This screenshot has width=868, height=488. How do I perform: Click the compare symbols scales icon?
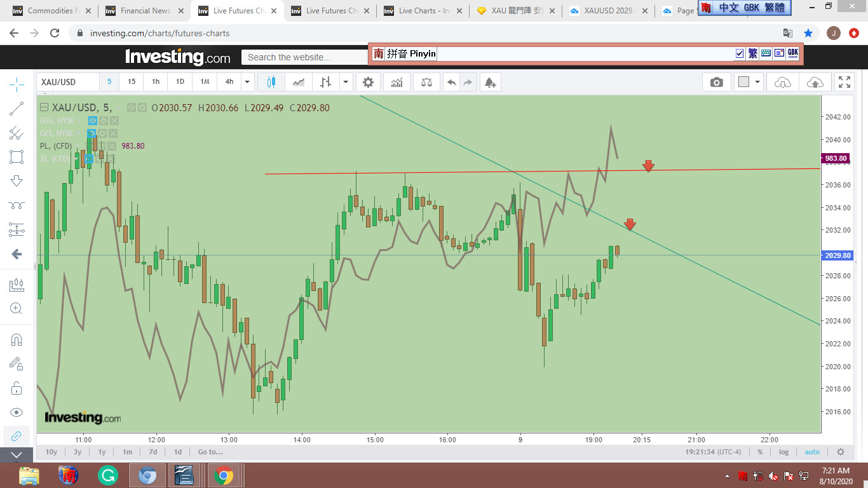pyautogui.click(x=428, y=82)
